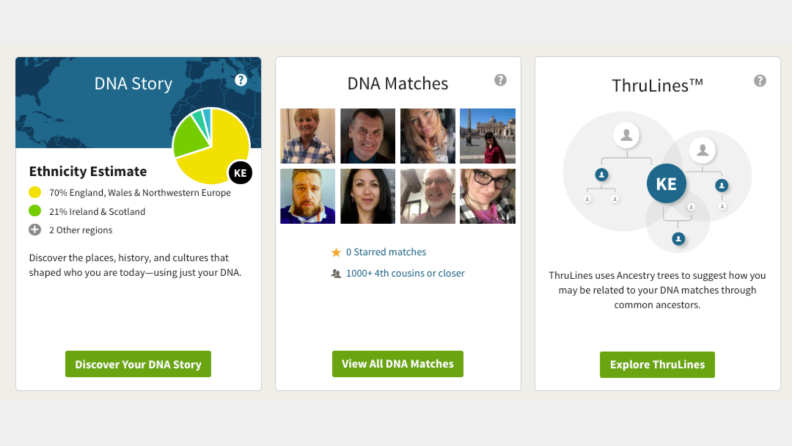Viewport: 792px width, 446px height.
Task: Click green swatch for Ireland & Scotland
Action: pyautogui.click(x=35, y=211)
